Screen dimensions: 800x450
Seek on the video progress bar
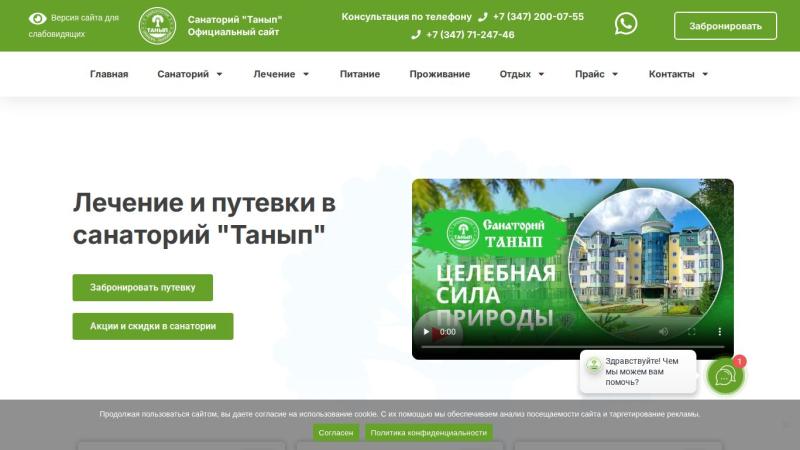[x=572, y=346]
